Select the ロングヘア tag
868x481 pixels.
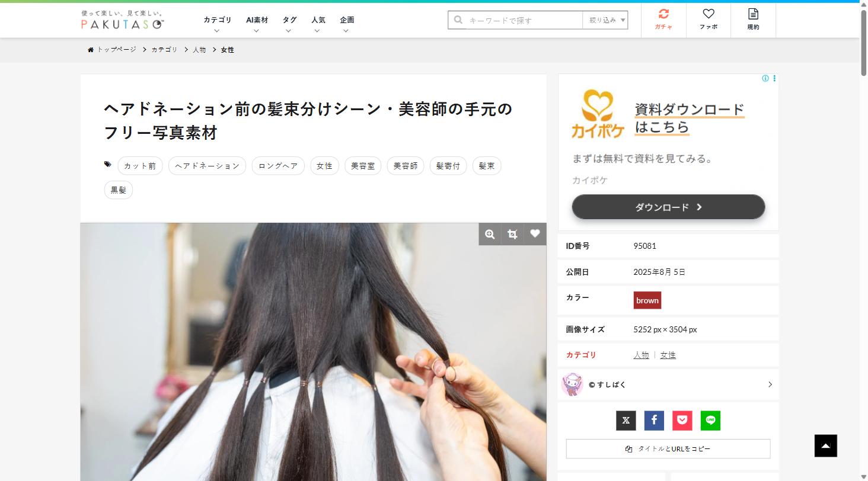(x=278, y=166)
